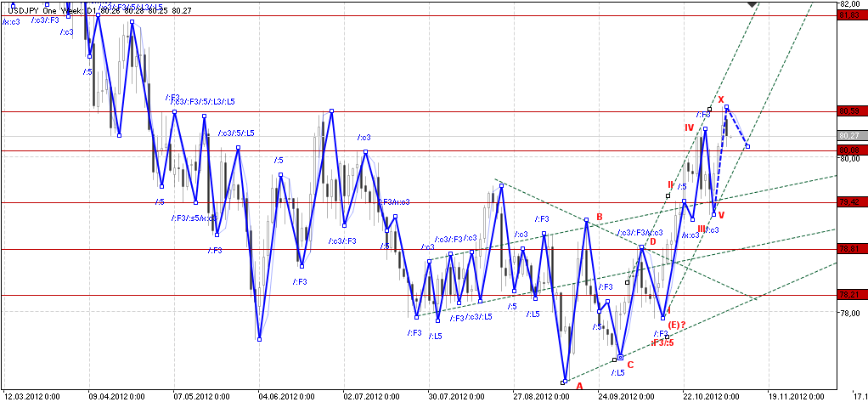Click the red (E) ? wave label
The width and height of the screenshot is (868, 402).
coord(677,325)
